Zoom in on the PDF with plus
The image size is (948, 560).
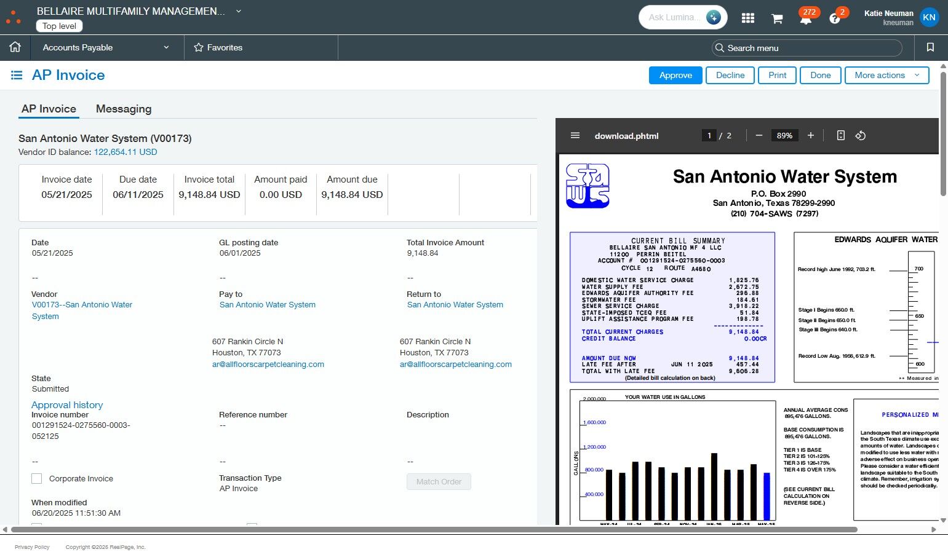coord(811,135)
